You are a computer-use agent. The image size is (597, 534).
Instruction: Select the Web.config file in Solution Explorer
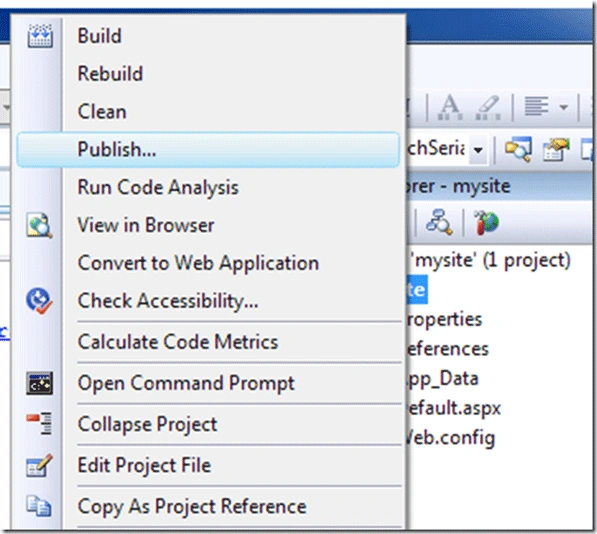click(450, 438)
